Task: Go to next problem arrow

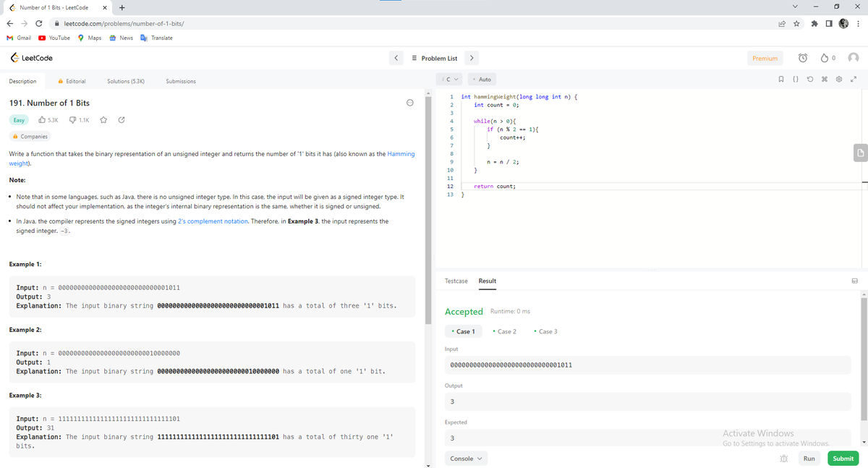Action: [x=471, y=58]
